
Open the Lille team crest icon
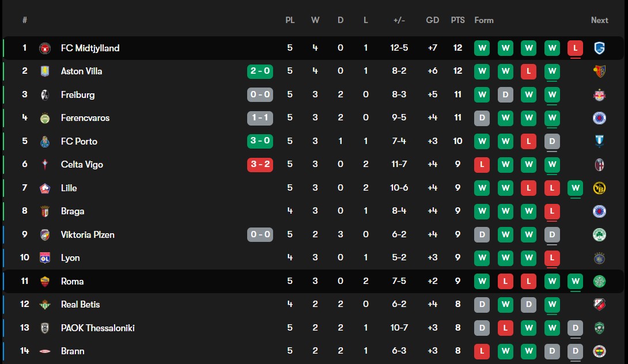pyautogui.click(x=45, y=188)
